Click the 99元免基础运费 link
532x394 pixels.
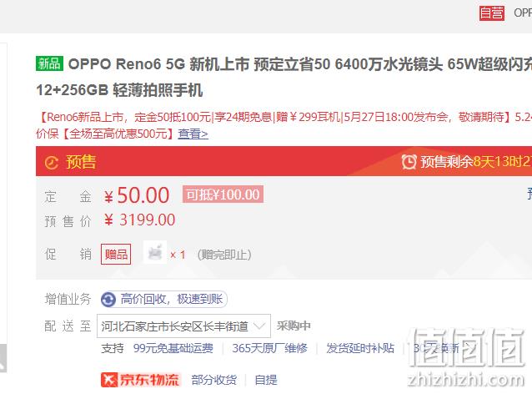click(x=173, y=348)
